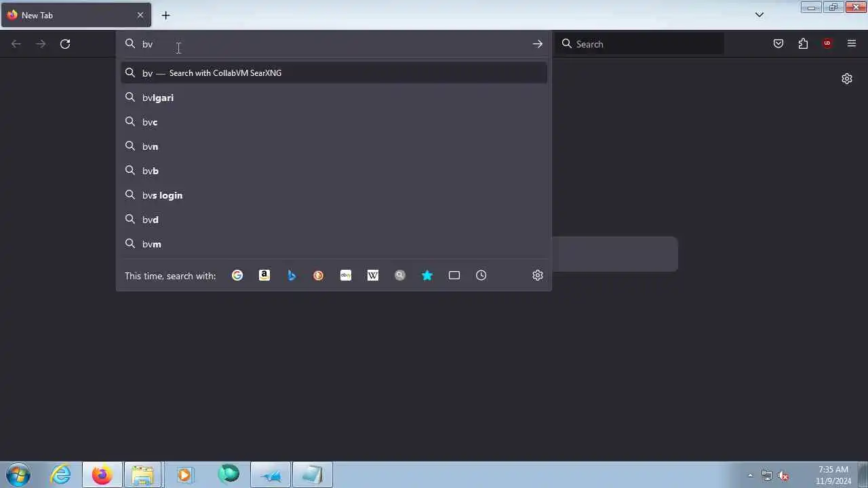Launch Internet Explorer from taskbar

coord(61,474)
